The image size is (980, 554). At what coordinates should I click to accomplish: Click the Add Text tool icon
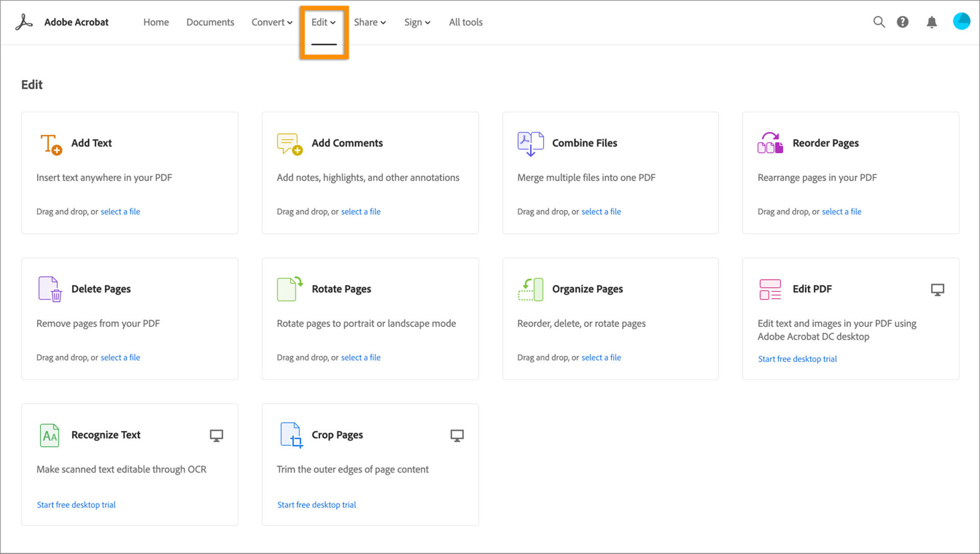point(51,144)
